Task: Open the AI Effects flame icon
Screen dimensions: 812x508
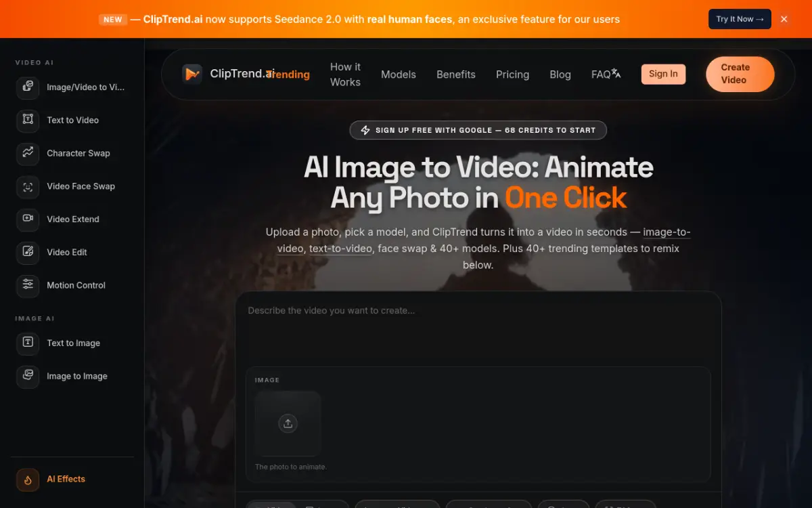Action: click(28, 480)
